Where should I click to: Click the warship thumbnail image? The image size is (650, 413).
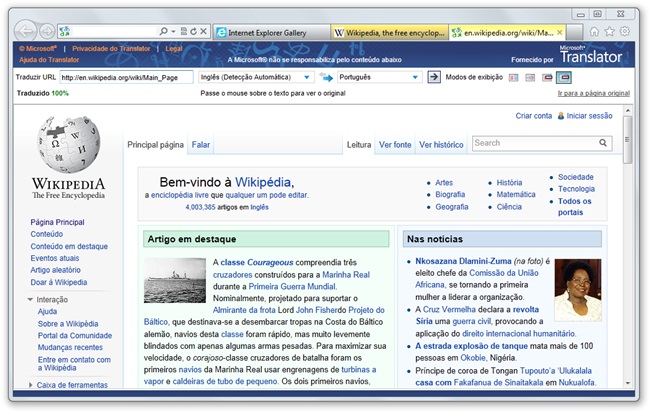pyautogui.click(x=175, y=280)
